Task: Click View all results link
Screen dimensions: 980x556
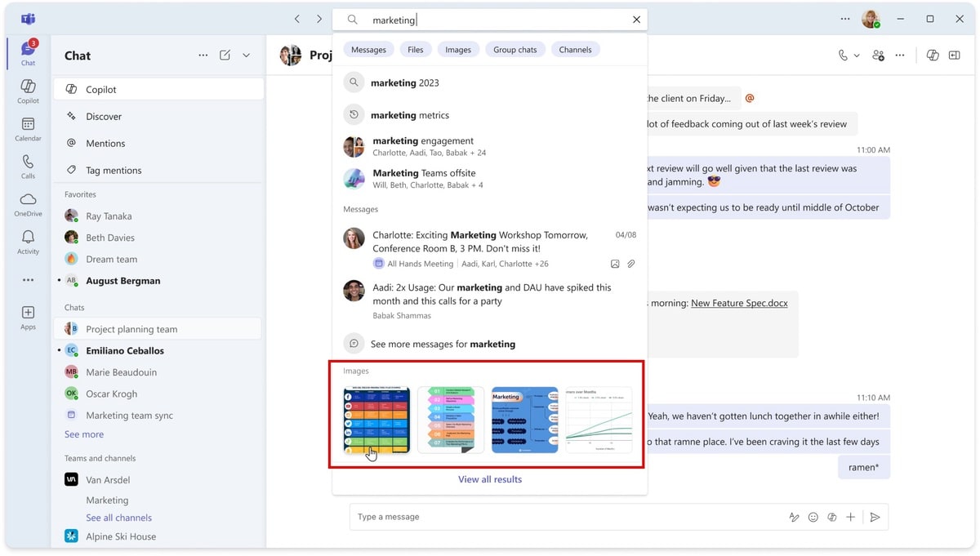Action: click(489, 479)
